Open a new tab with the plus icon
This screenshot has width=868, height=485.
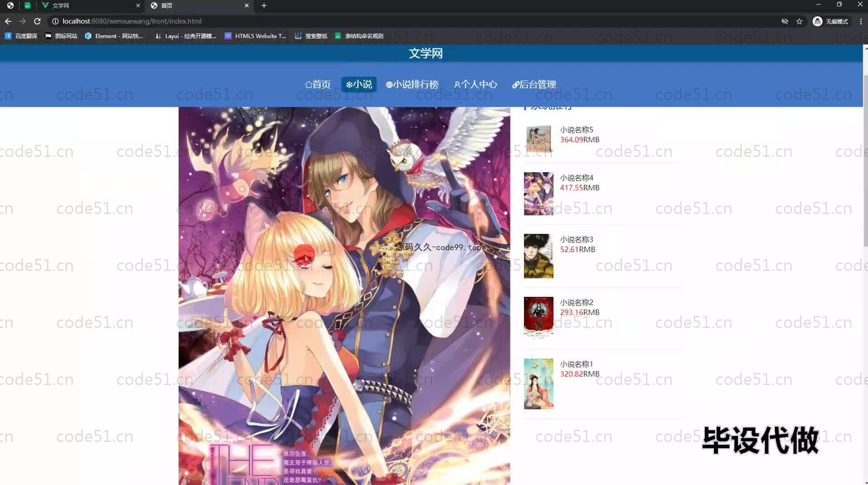click(264, 5)
